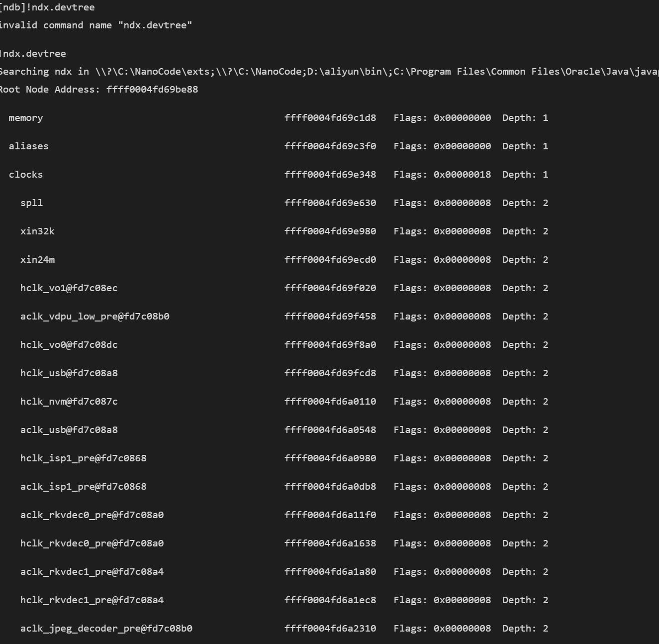Image resolution: width=659 pixels, height=644 pixels.
Task: Click hclk_isp1_pre@fd7c0868 node
Action: click(84, 458)
